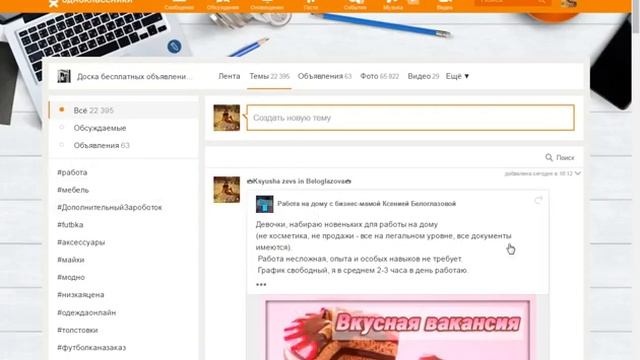Filter by hashtag #толстовки
The image size is (640, 360).
(x=78, y=330)
